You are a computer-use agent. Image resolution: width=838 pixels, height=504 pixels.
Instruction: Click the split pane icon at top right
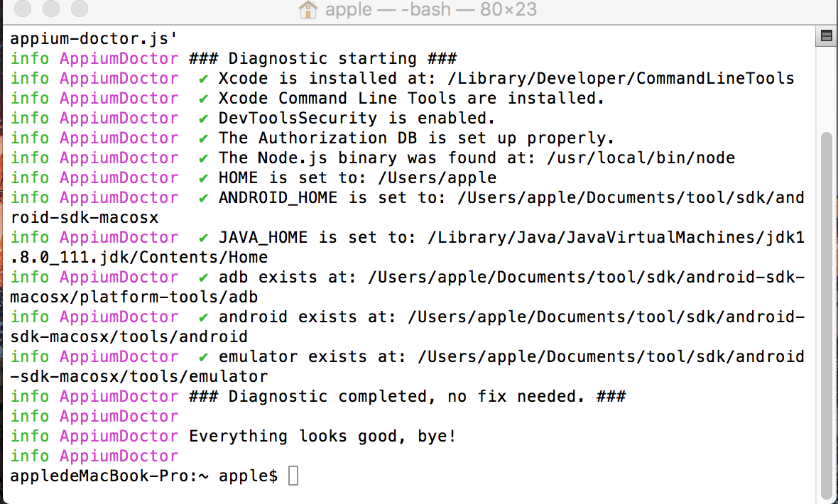[x=826, y=35]
